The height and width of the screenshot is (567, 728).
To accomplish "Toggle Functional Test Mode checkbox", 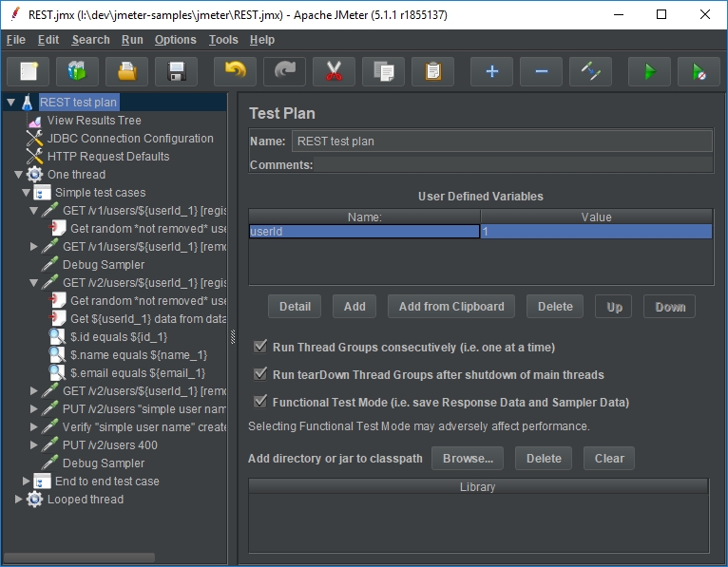I will coord(260,401).
